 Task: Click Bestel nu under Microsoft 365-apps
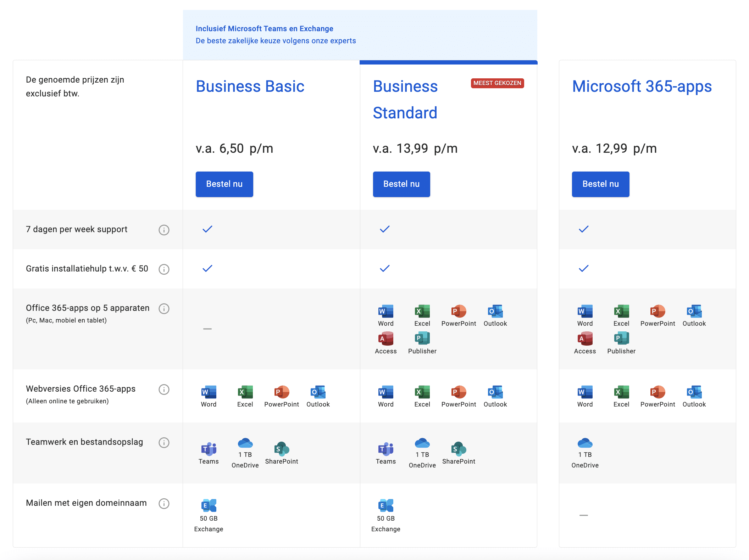[x=600, y=184]
